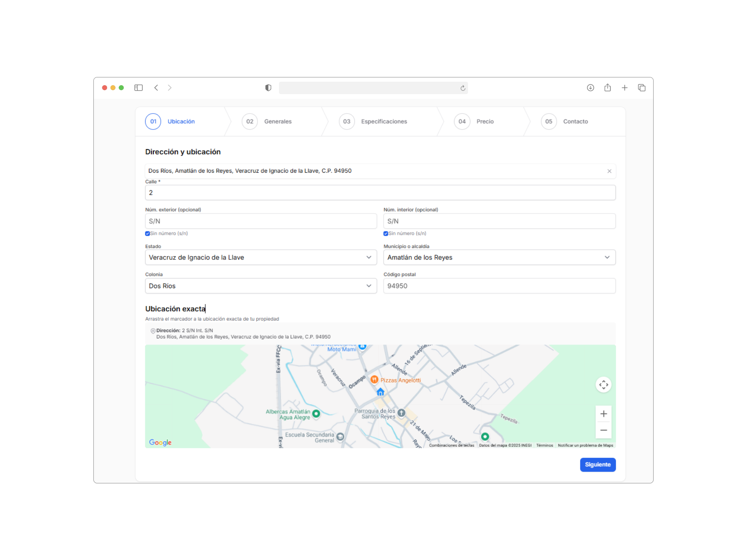Screen dimensions: 747x560
Task: Click the Pizzas Angelotti restaurant pin
Action: coord(374,380)
